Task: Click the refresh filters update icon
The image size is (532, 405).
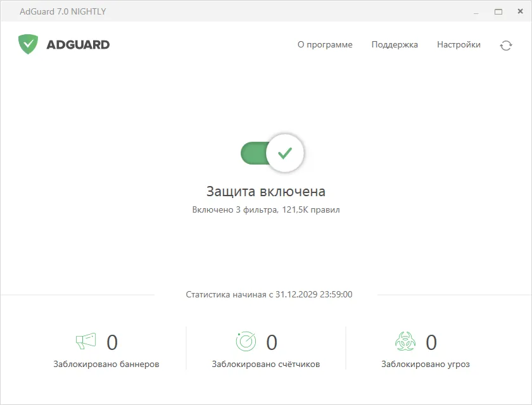Action: click(506, 46)
